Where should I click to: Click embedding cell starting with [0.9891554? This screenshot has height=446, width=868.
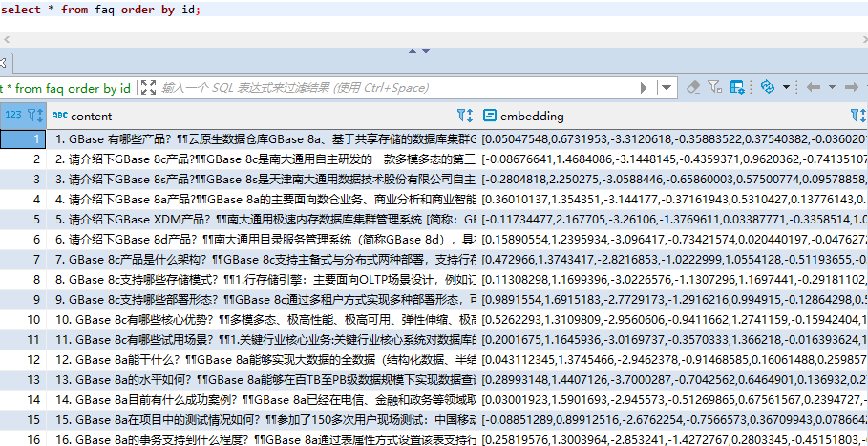coord(672,299)
